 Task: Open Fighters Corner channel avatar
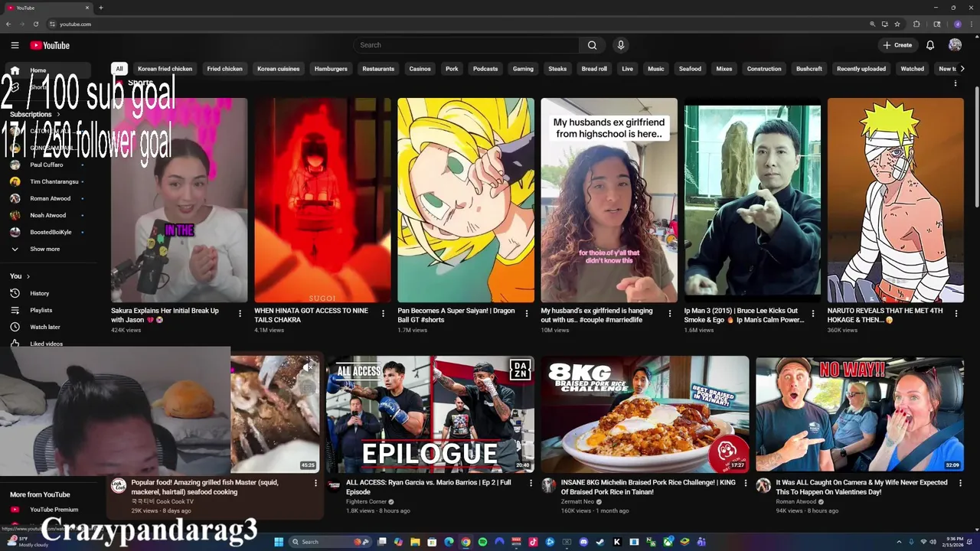(334, 485)
